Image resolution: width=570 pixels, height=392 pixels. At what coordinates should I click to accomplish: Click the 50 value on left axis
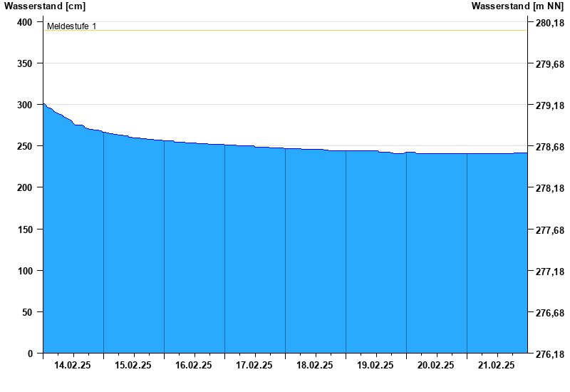pyautogui.click(x=27, y=312)
